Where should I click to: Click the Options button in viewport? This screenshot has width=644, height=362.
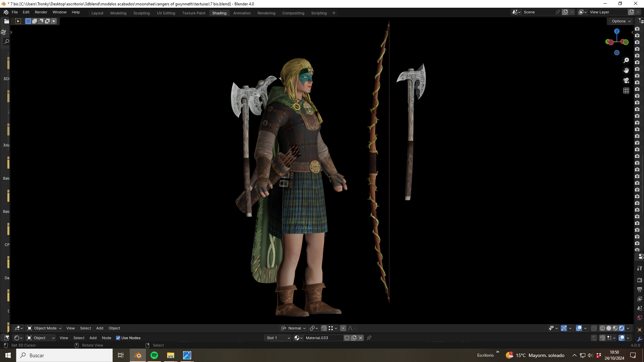(621, 21)
